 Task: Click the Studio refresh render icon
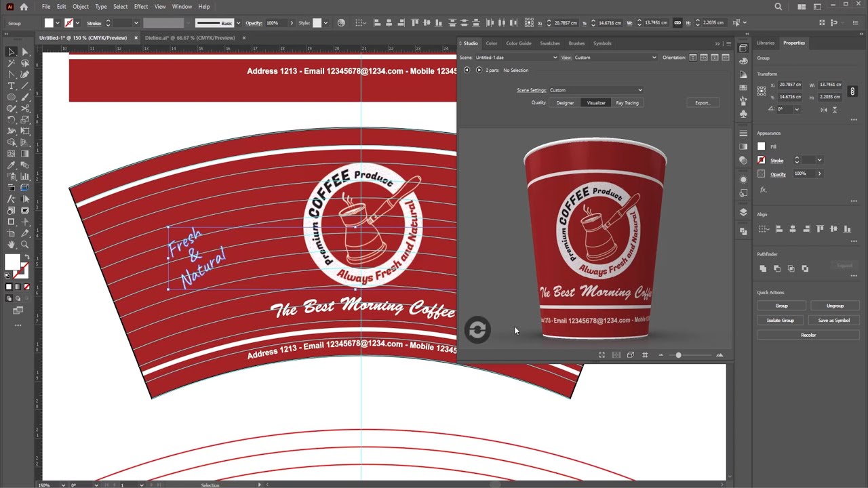coord(477,330)
